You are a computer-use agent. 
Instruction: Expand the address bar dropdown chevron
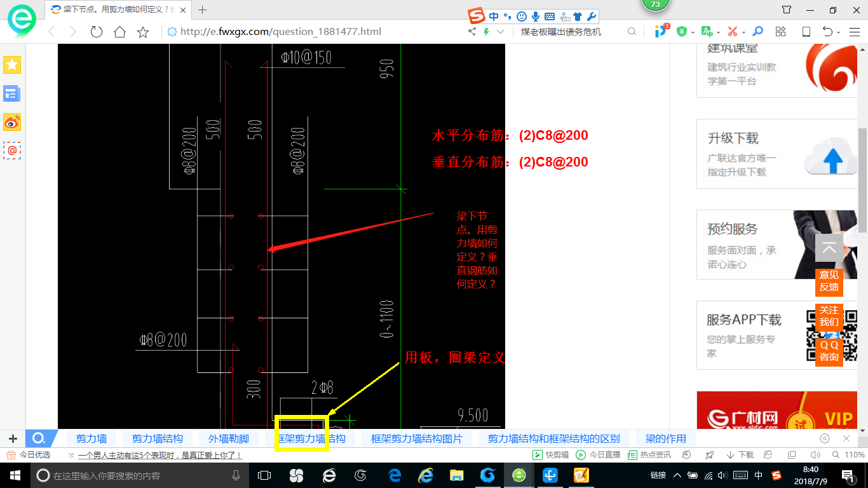pyautogui.click(x=500, y=32)
